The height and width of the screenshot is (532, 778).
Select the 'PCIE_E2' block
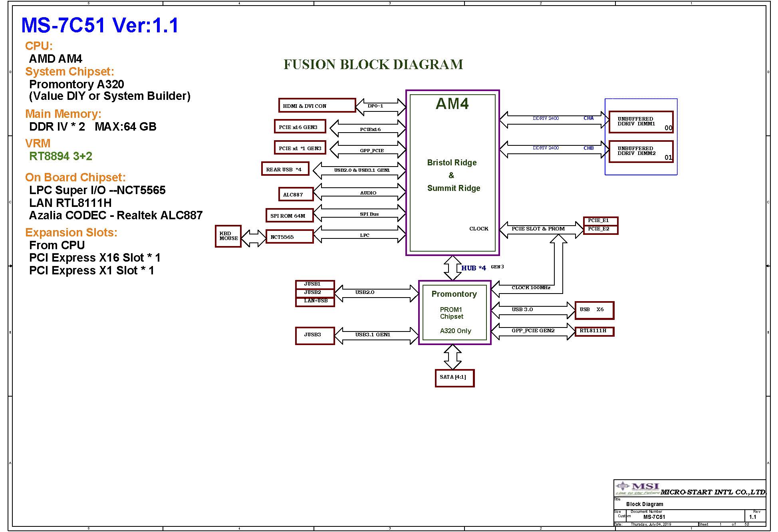(x=601, y=230)
